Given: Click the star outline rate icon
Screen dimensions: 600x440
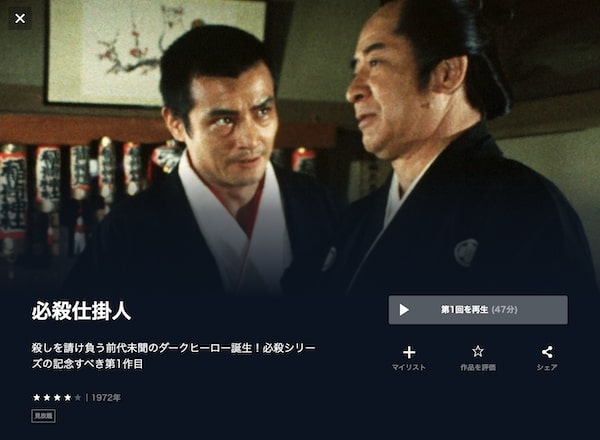Looking at the screenshot, I should (x=478, y=351).
